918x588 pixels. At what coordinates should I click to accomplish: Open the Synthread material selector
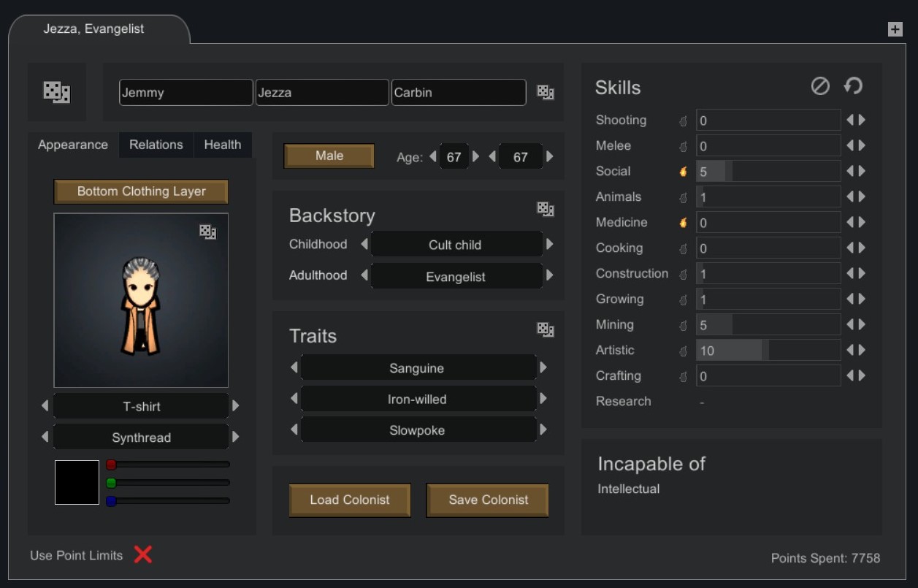pyautogui.click(x=141, y=438)
